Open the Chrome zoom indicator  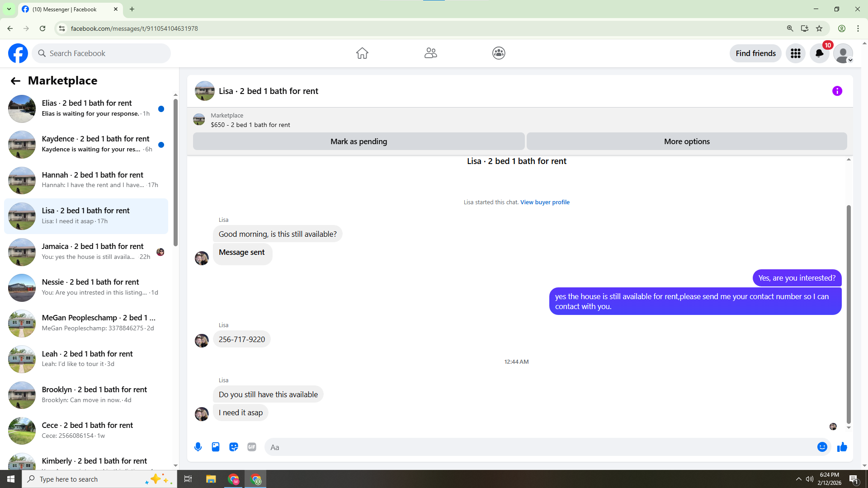(x=790, y=28)
